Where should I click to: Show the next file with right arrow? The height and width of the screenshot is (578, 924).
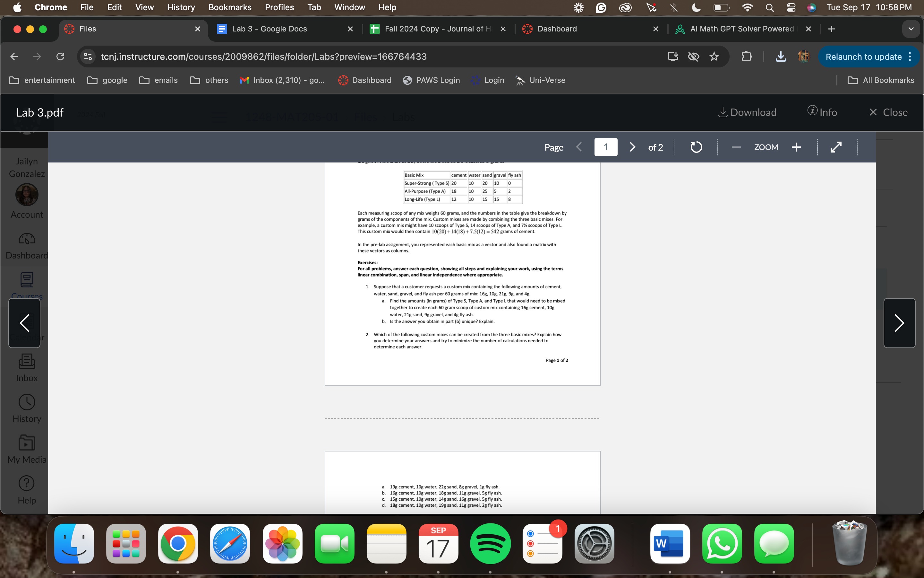(899, 323)
